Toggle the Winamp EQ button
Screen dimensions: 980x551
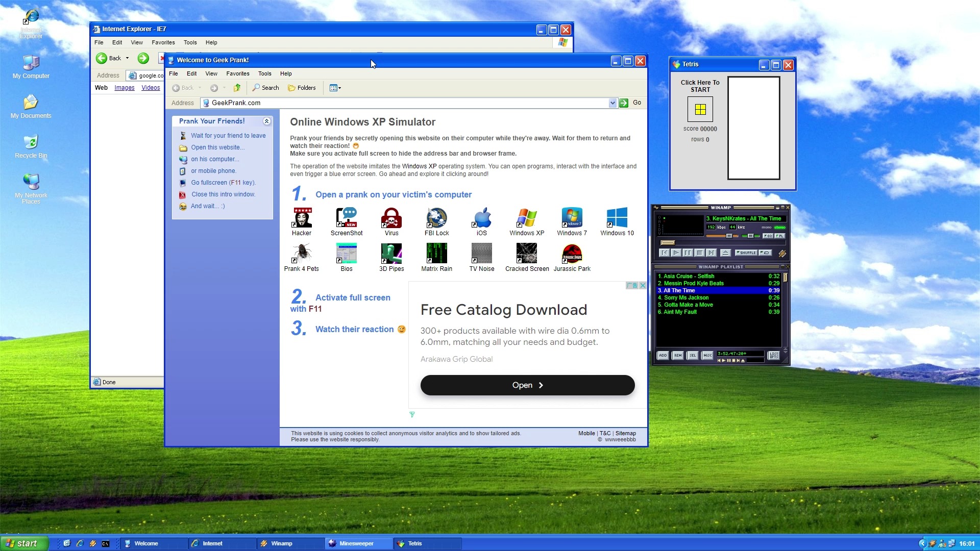tap(768, 236)
